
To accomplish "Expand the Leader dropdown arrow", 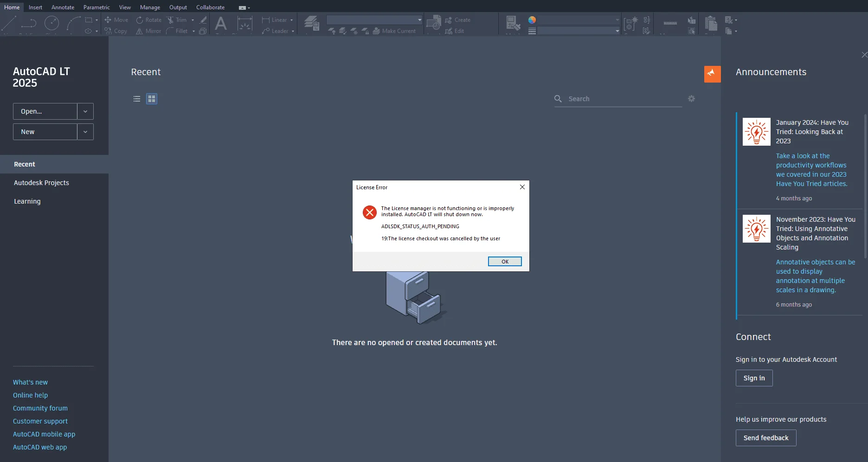I will [293, 31].
